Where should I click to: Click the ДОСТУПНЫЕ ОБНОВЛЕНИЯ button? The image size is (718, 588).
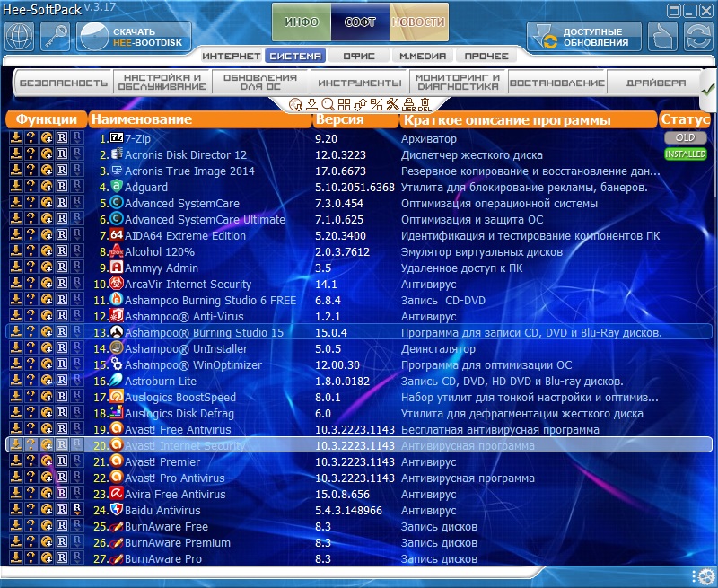click(583, 37)
